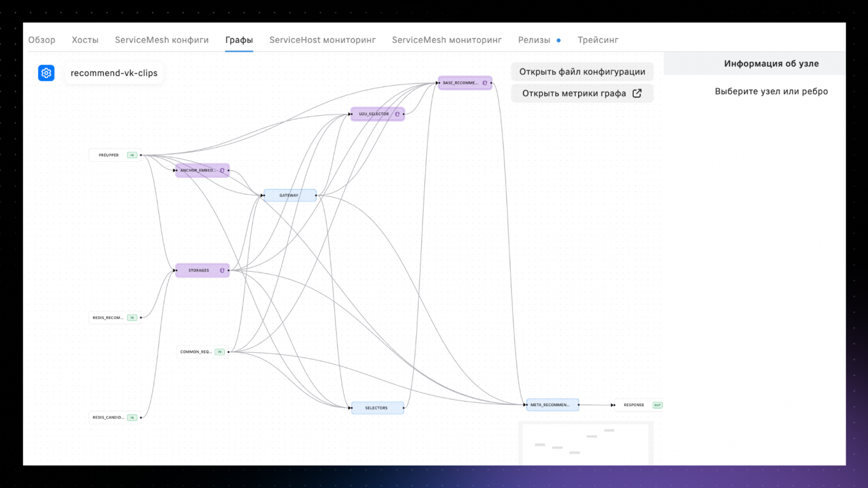Select the META_RECOMMEN... node
Viewport: 868px width, 488px height.
point(553,405)
